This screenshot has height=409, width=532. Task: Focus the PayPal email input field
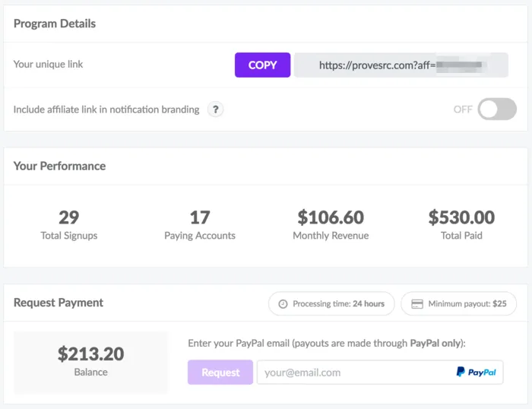point(380,373)
